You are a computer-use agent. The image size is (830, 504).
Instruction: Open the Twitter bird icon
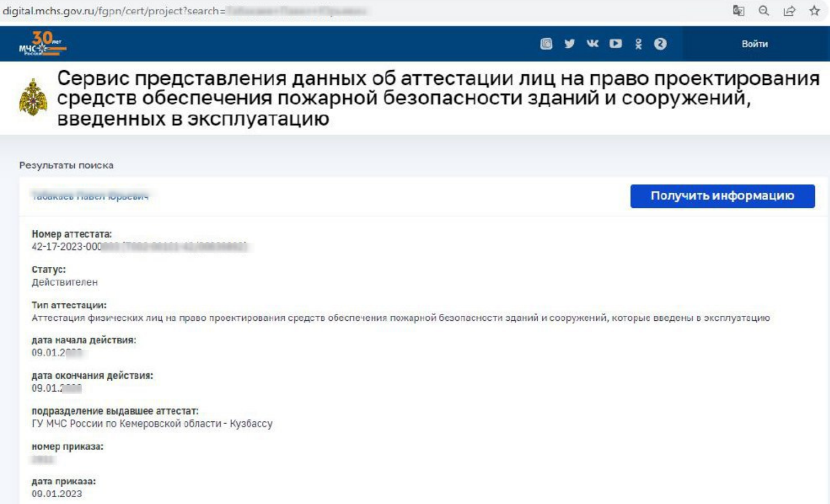(570, 44)
